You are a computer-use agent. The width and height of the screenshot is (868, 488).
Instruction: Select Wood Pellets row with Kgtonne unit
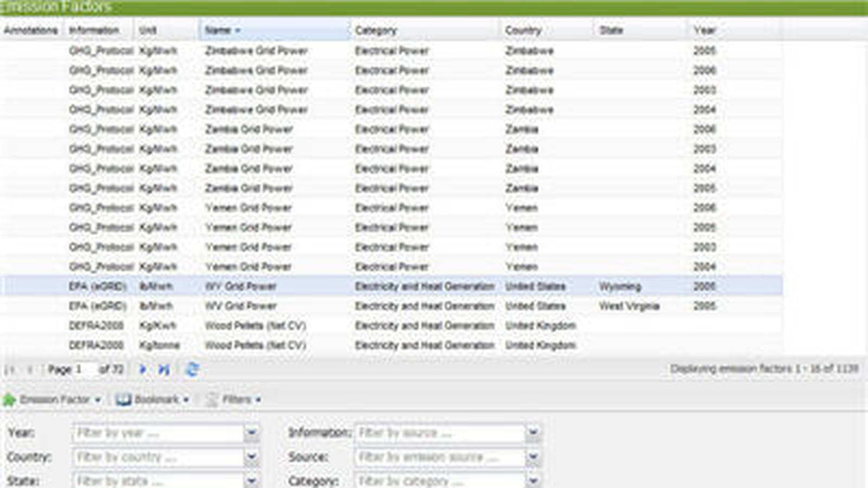(391, 345)
